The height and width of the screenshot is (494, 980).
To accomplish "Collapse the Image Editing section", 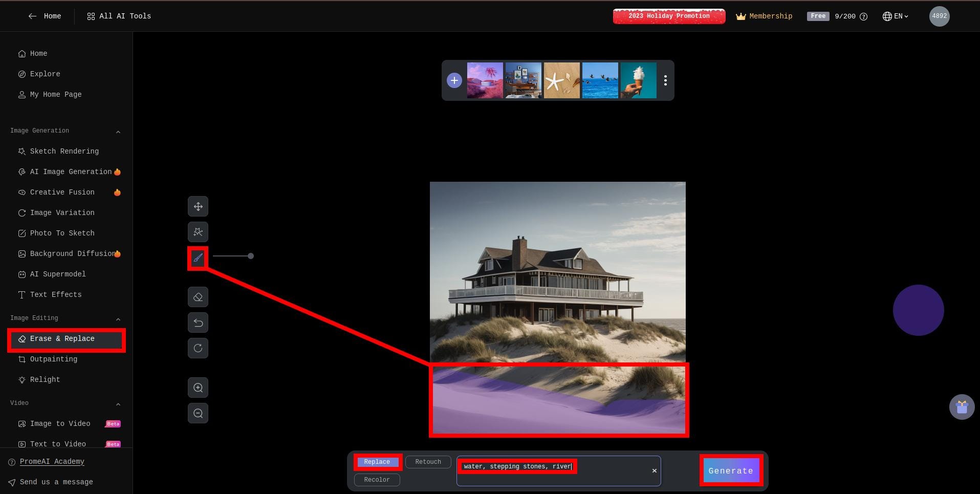I will tap(118, 319).
